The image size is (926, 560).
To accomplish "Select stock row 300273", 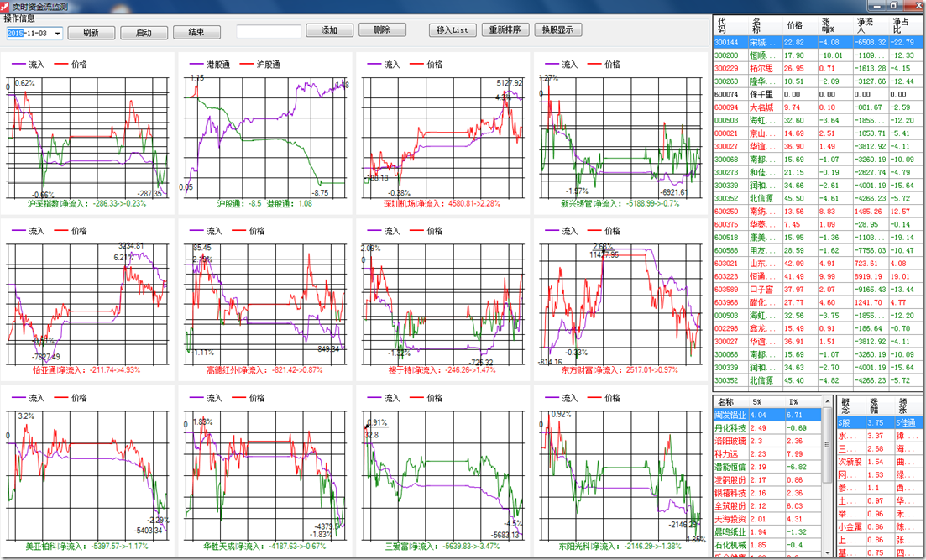I will 818,172.
